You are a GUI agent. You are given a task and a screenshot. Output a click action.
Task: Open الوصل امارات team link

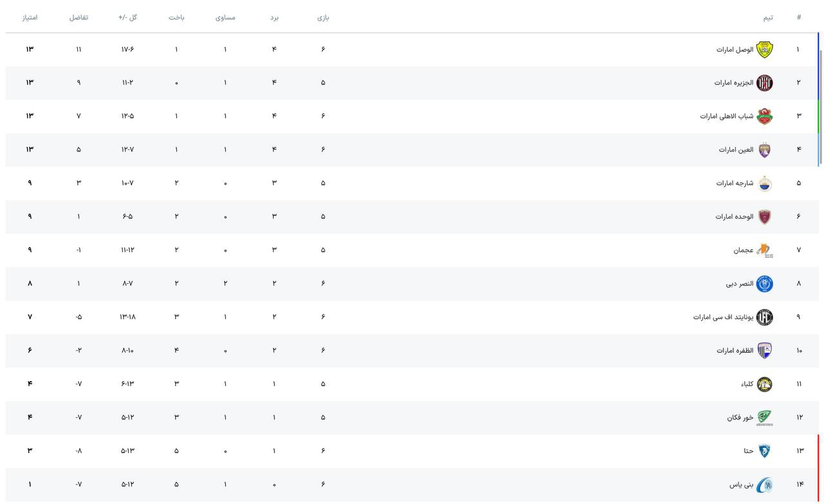pyautogui.click(x=735, y=50)
